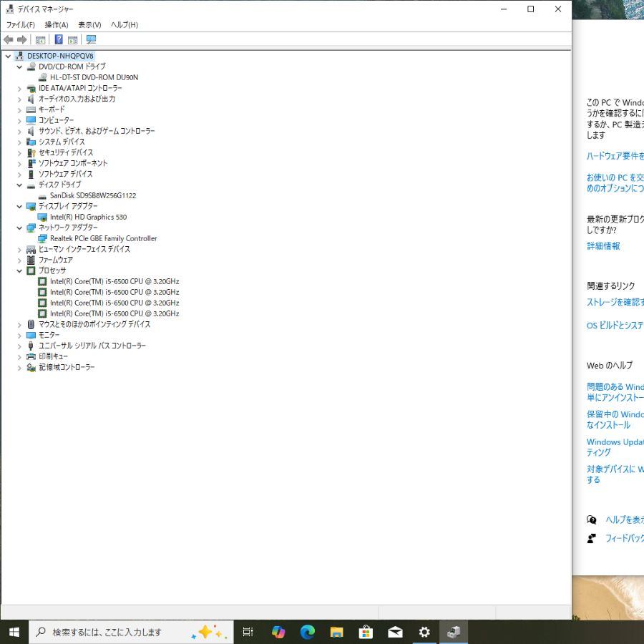The width and height of the screenshot is (644, 644).
Task: Collapse the ディスク ドライブ category
Action: pyautogui.click(x=19, y=185)
